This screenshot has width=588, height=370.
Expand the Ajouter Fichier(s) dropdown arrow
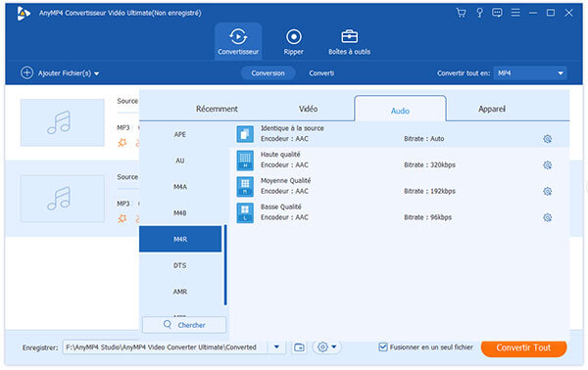(x=97, y=73)
